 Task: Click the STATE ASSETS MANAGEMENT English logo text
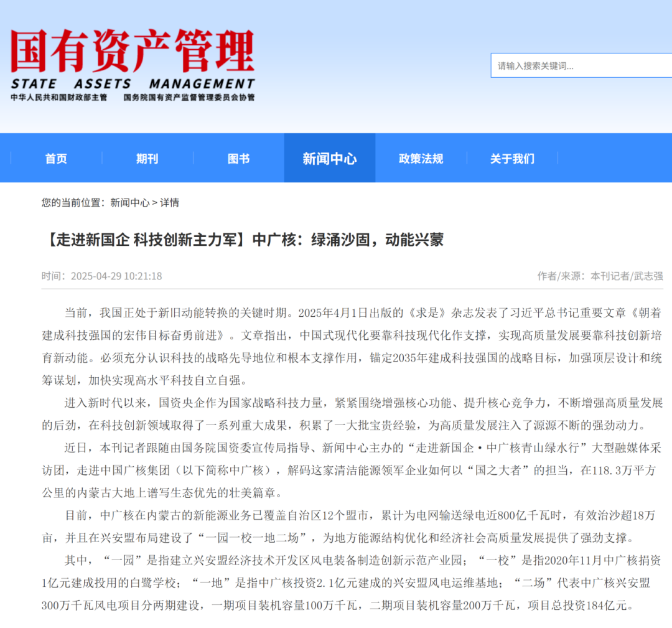coord(132,84)
